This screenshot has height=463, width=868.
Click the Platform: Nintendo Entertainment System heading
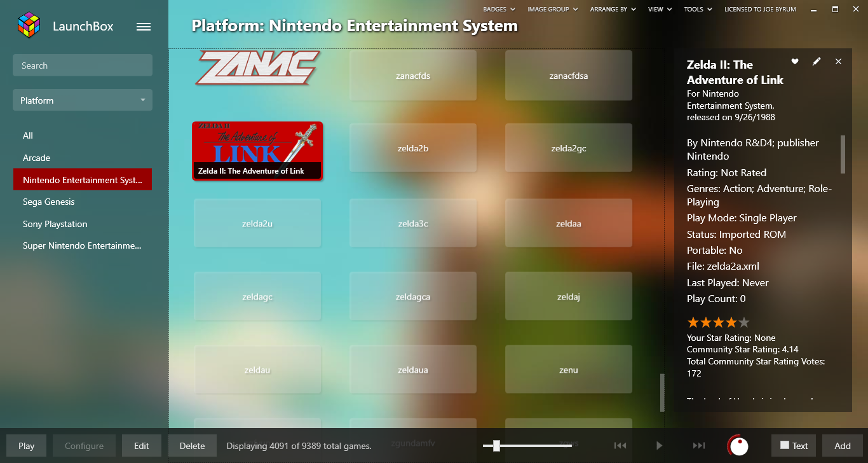click(x=355, y=26)
